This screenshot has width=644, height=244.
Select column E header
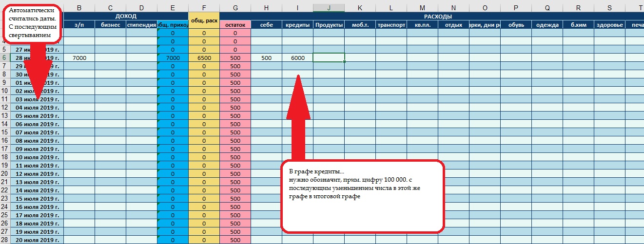point(173,8)
